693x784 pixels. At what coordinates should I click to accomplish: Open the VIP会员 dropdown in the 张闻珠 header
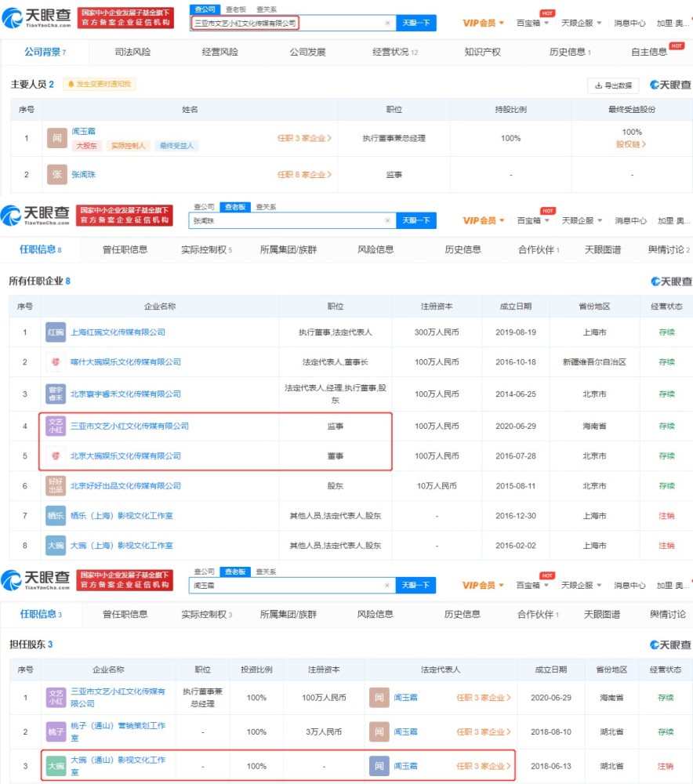click(x=484, y=220)
